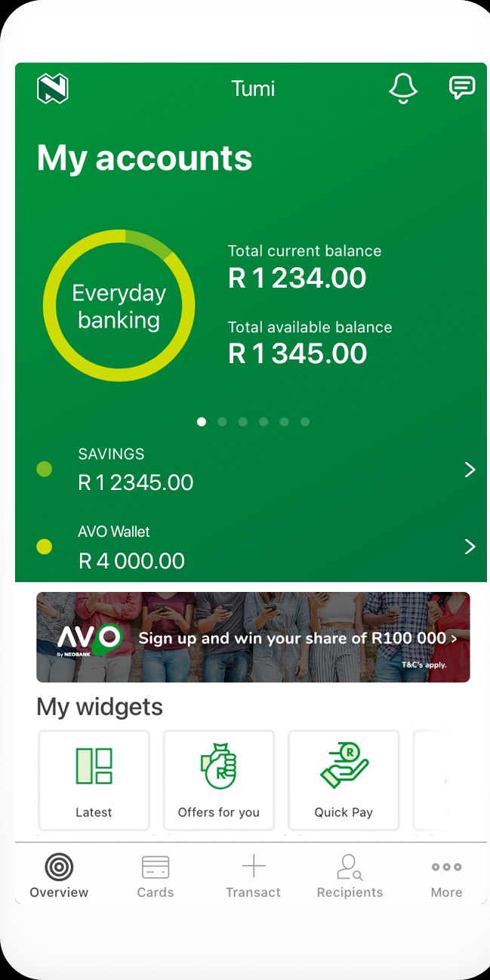Image resolution: width=490 pixels, height=980 pixels.
Task: Open AVO Wallet details via its chevron
Action: coord(470,547)
